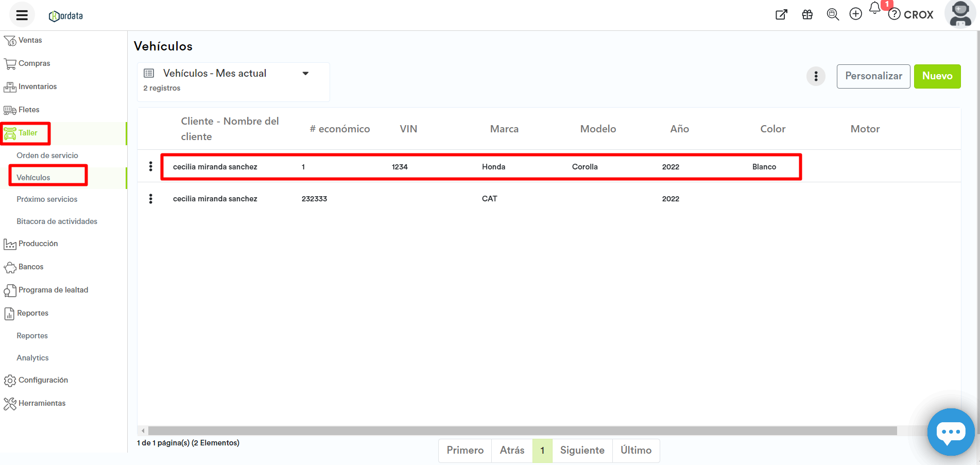Click the horizontal scrollbar under the table
The height and width of the screenshot is (465, 980).
[522, 430]
